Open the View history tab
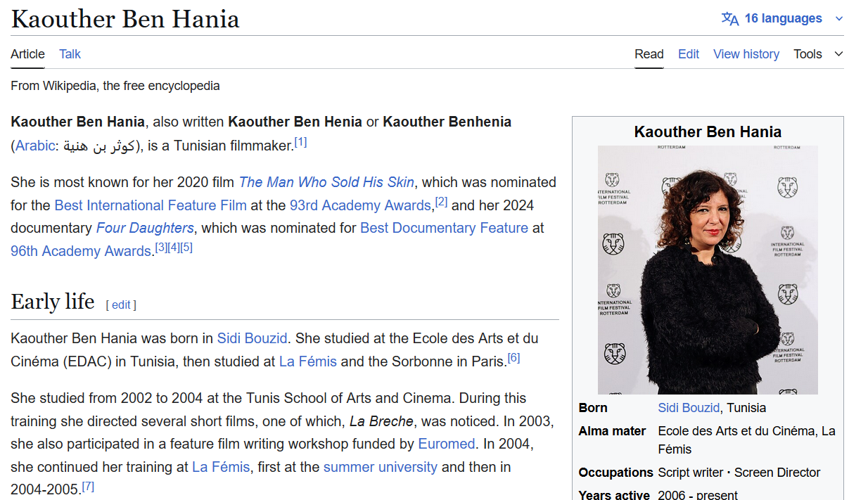This screenshot has width=868, height=500. pyautogui.click(x=746, y=54)
